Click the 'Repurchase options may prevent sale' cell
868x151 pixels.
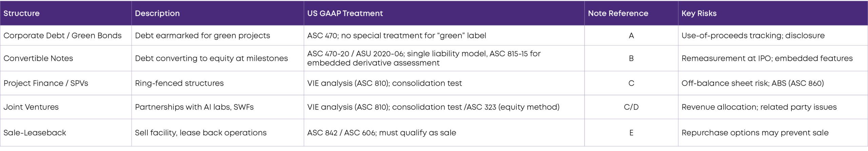pyautogui.click(x=755, y=133)
